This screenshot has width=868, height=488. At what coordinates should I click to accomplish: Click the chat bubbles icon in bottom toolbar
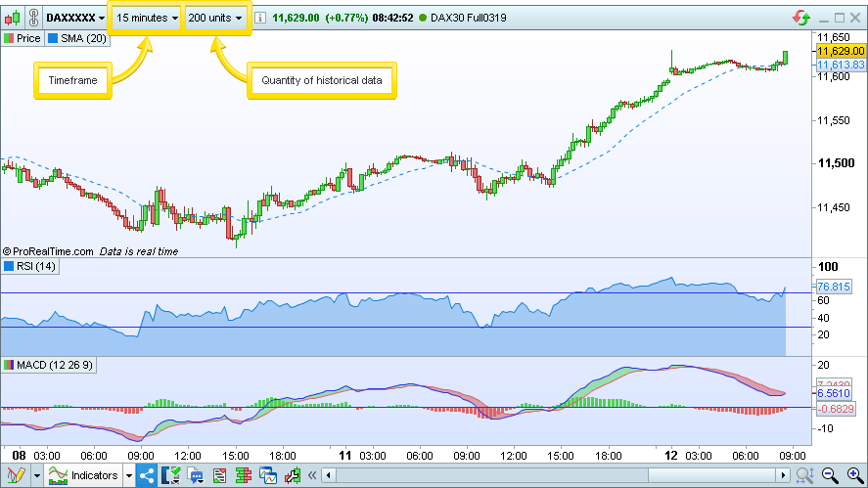coord(195,476)
